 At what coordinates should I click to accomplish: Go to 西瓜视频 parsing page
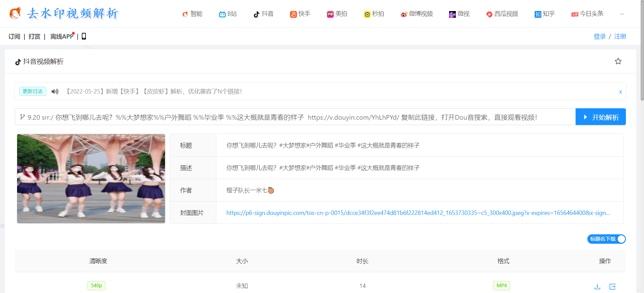pyautogui.click(x=502, y=14)
